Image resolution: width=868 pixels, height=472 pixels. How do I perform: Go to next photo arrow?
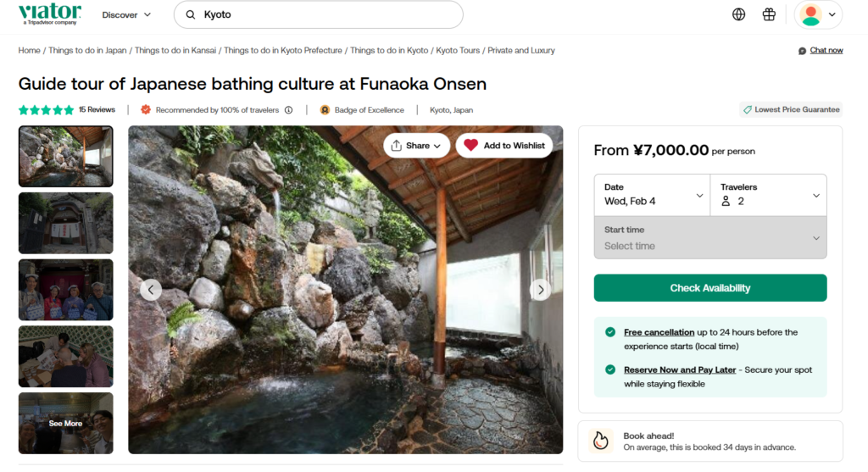tap(540, 290)
